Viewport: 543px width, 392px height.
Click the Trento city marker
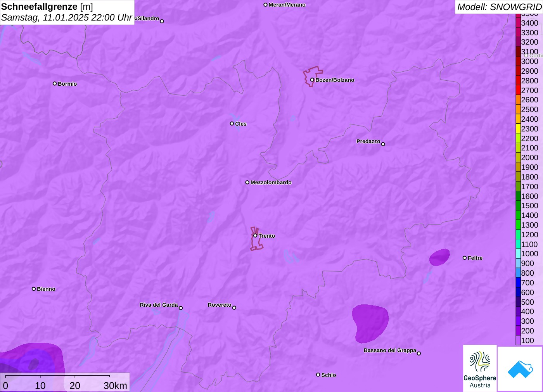[x=255, y=235]
